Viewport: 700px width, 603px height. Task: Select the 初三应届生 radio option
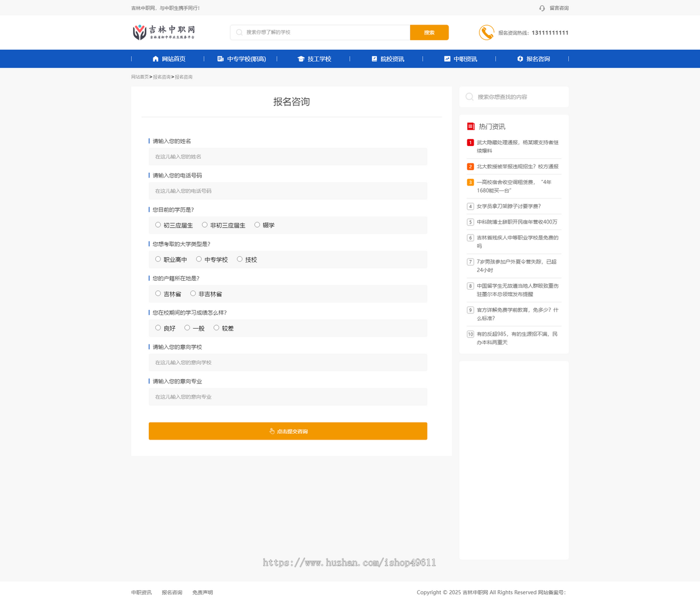[157, 224]
